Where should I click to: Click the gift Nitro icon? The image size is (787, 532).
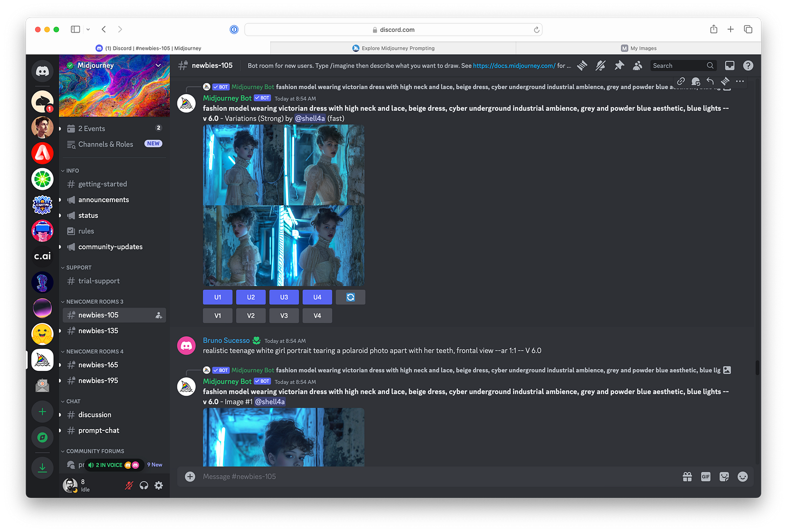point(688,476)
